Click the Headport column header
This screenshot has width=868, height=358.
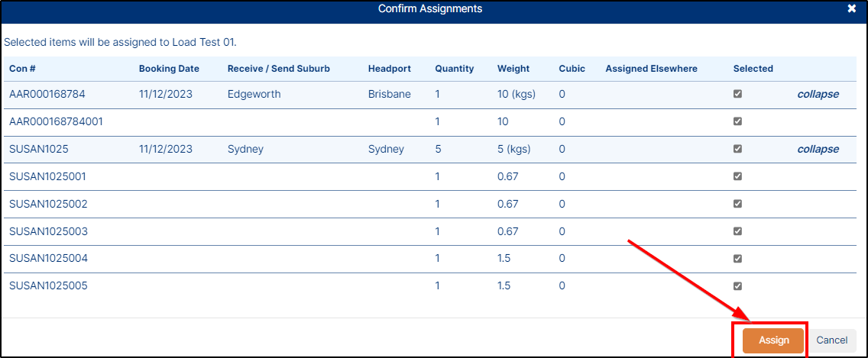389,69
